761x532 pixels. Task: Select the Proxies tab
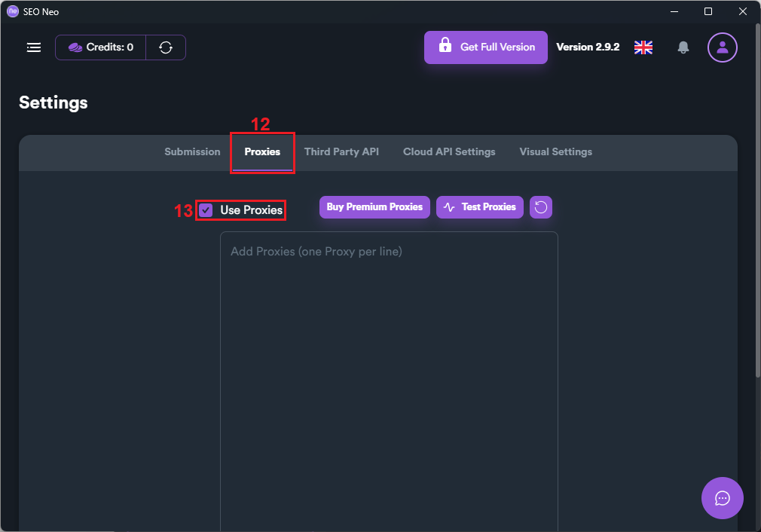[x=262, y=152]
